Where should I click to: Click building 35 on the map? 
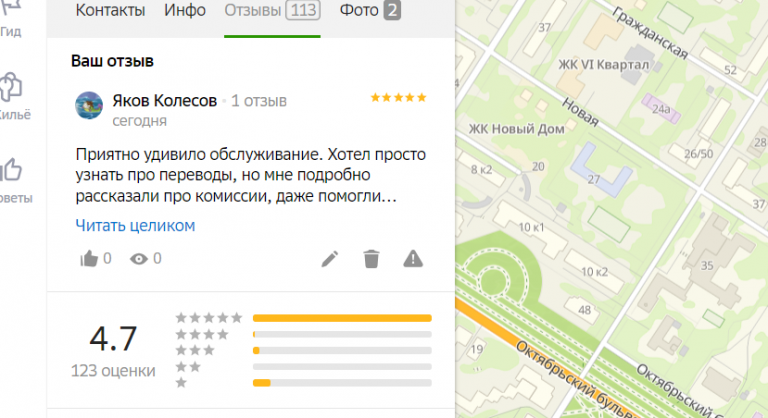click(707, 266)
